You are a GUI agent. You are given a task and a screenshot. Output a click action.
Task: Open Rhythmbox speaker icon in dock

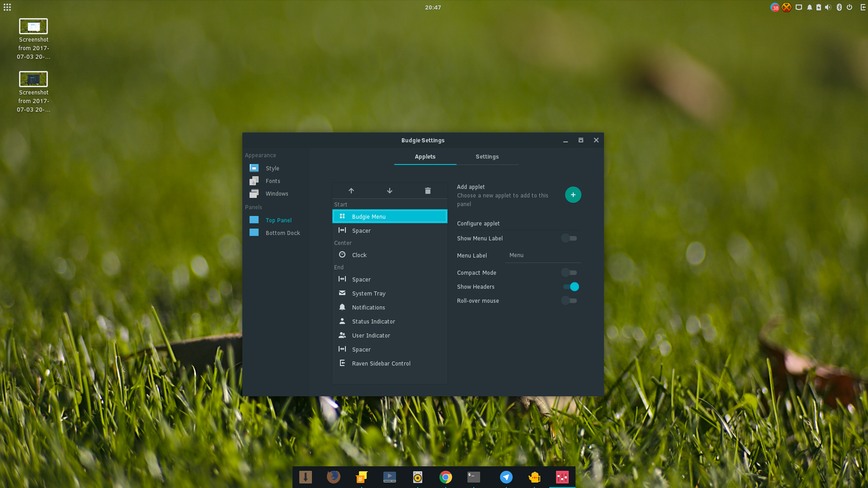pos(418,477)
